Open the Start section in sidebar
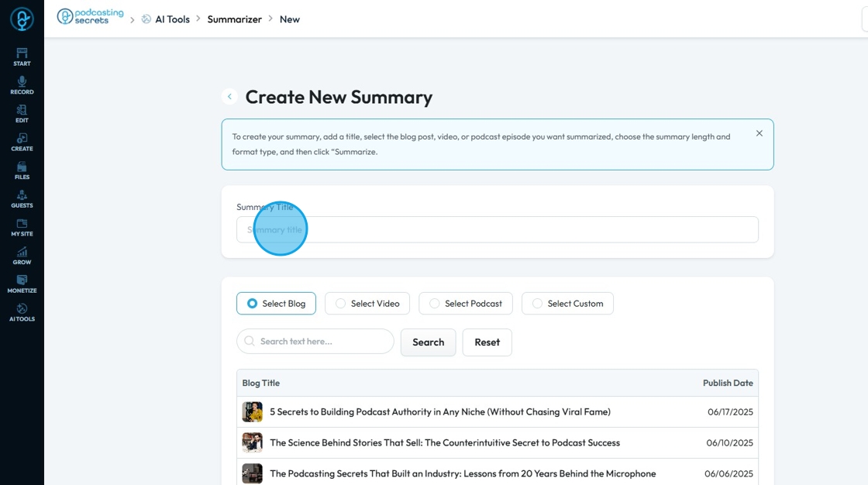 tap(22, 57)
